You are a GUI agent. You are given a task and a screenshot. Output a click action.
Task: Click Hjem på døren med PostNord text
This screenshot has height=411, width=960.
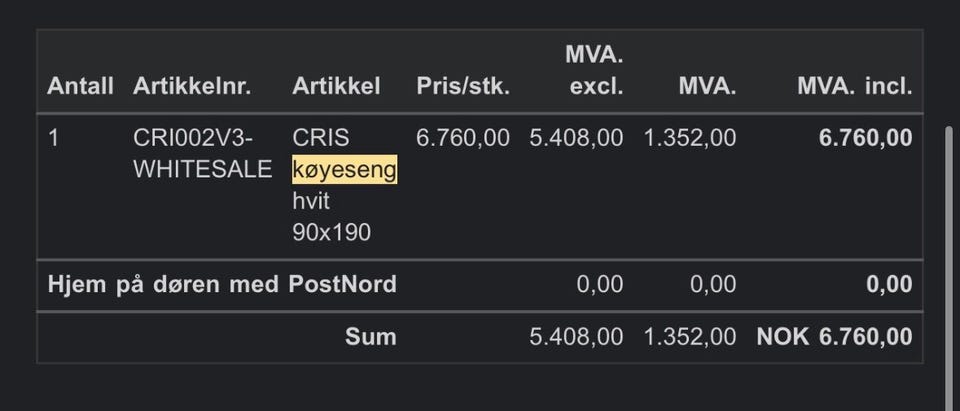coord(222,285)
